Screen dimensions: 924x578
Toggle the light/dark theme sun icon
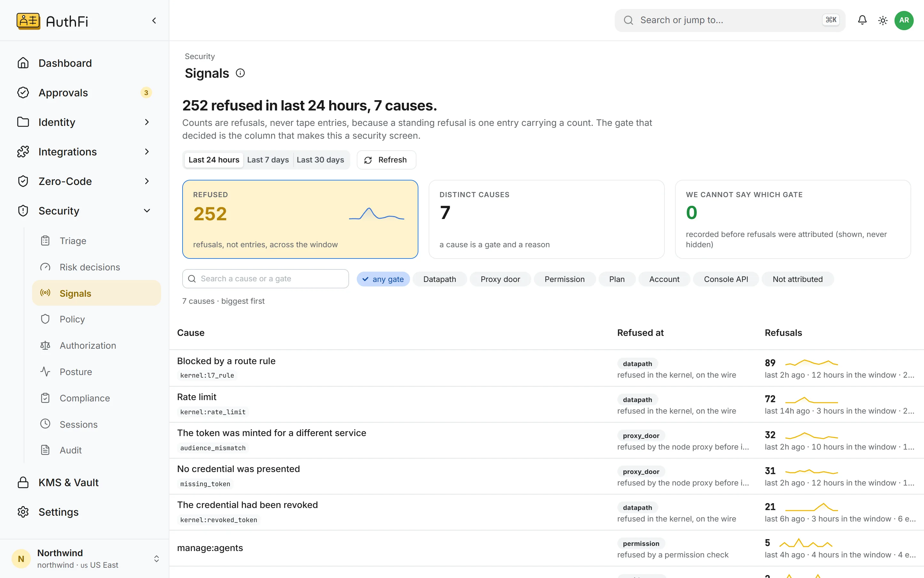[883, 20]
